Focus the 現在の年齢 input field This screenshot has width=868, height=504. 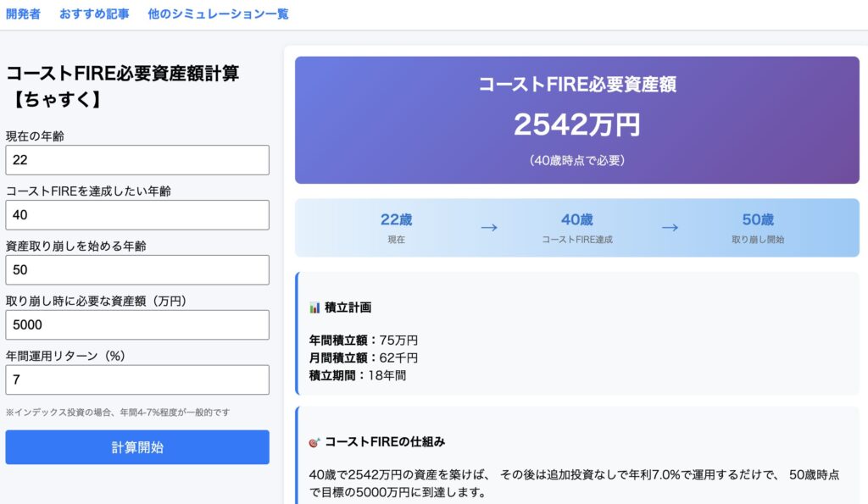point(137,160)
